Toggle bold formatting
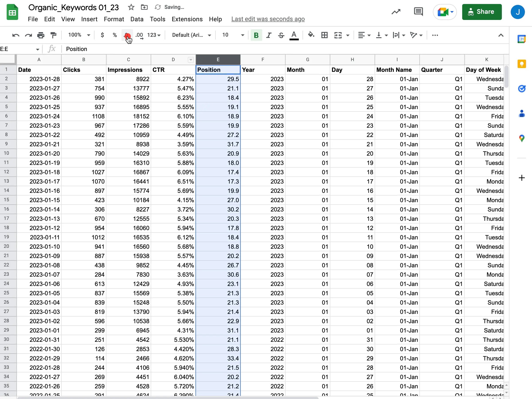 [x=256, y=35]
